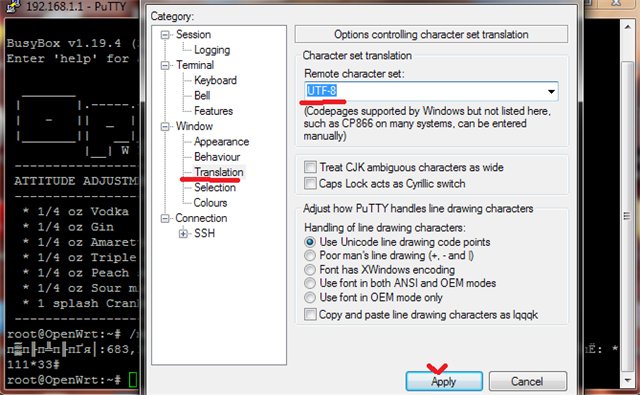Open the Remote character set dropdown arrow
The image size is (640, 395).
click(x=551, y=91)
